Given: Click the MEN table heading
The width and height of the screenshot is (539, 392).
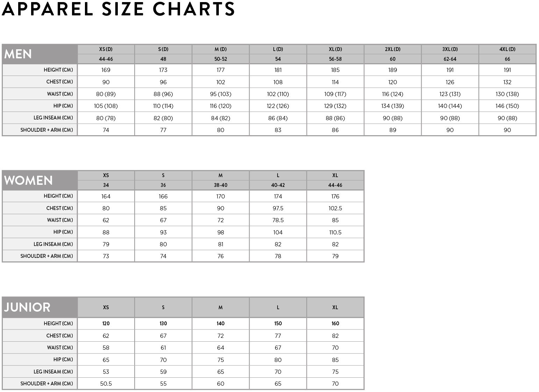Looking at the screenshot, I should pos(18,54).
